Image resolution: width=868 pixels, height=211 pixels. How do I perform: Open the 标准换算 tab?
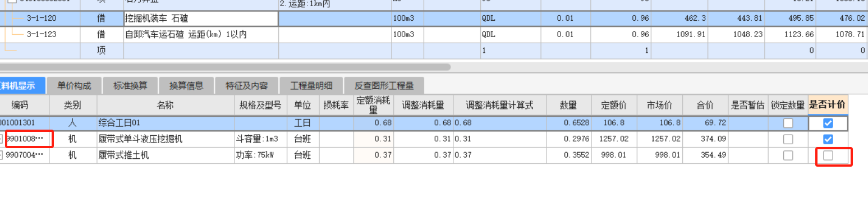(x=130, y=86)
